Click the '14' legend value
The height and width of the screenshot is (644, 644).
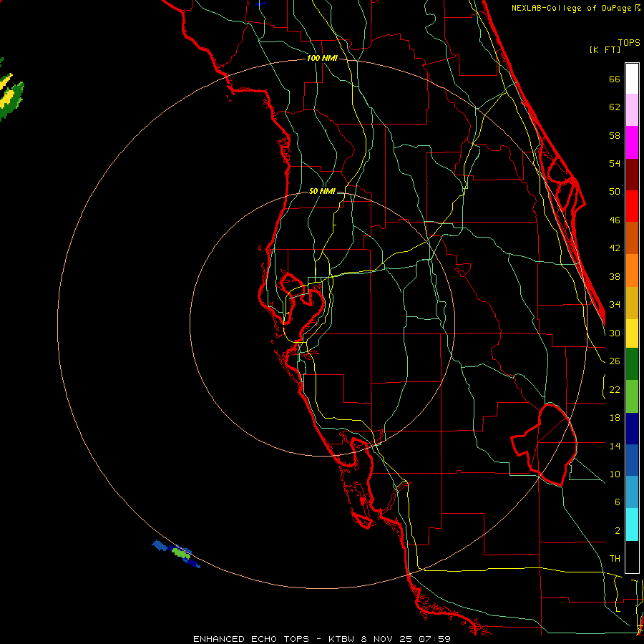[x=615, y=446]
